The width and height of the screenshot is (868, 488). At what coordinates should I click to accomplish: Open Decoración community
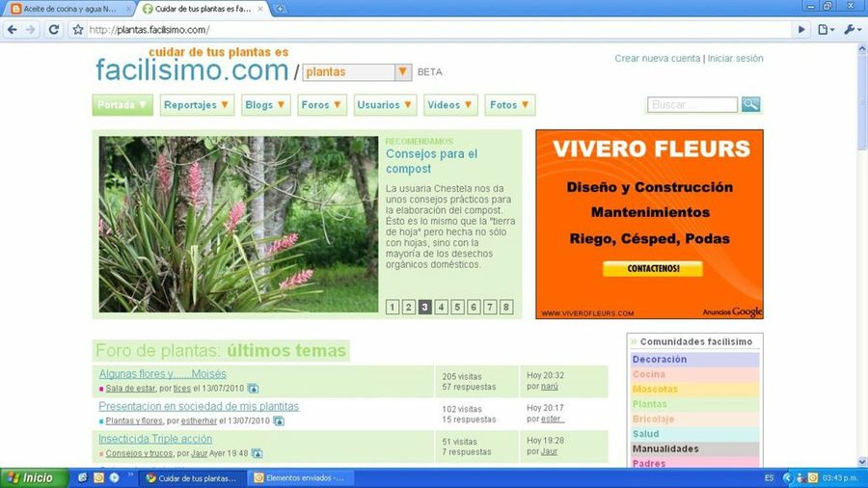coord(694,359)
